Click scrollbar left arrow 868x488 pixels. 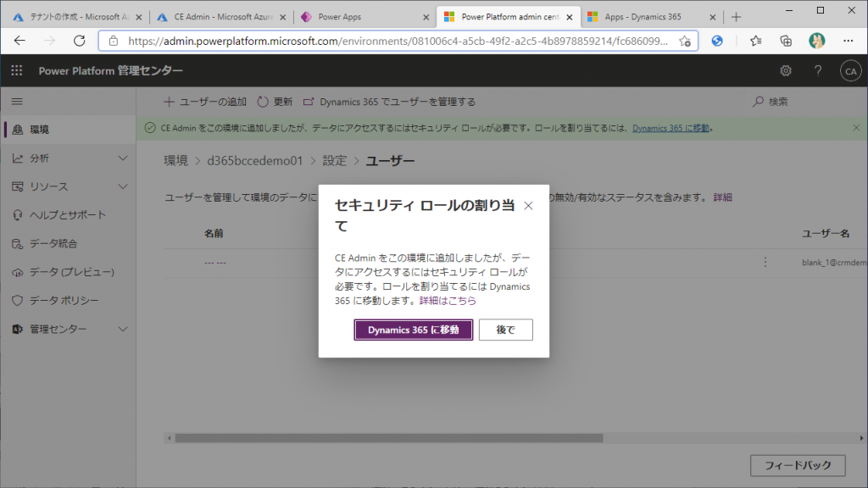click(169, 438)
